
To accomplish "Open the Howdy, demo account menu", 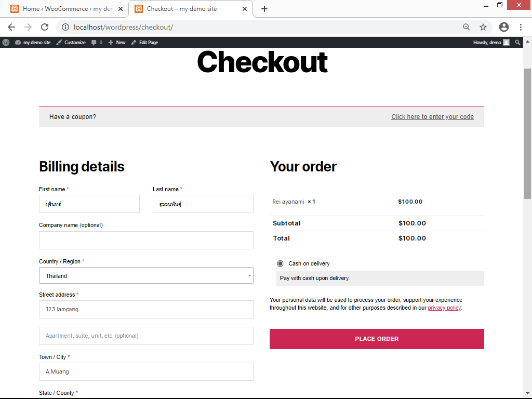I will tap(491, 43).
